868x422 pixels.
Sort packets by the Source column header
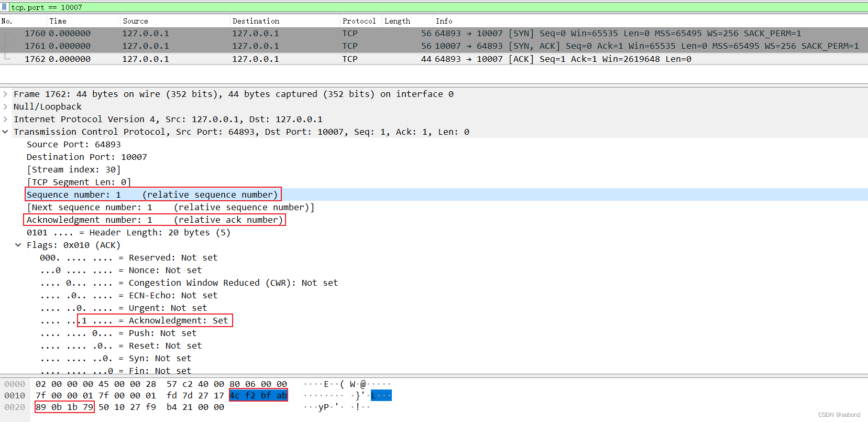coord(175,21)
